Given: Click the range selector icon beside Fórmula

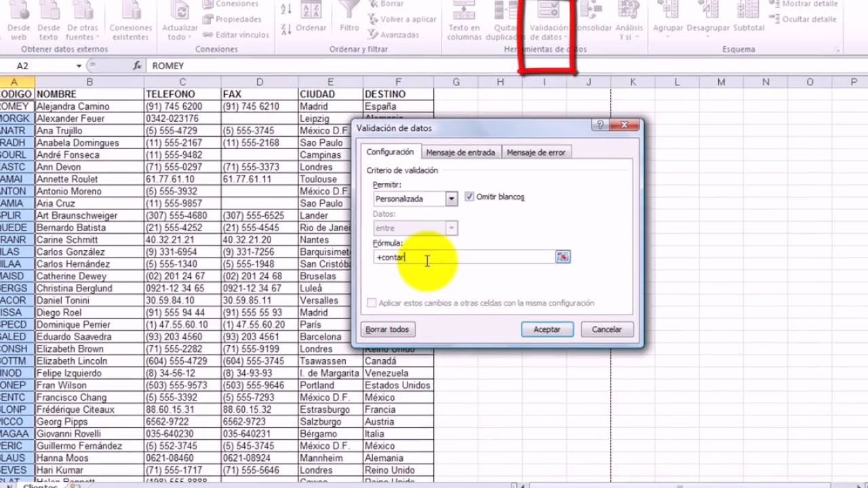Looking at the screenshot, I should coord(563,257).
